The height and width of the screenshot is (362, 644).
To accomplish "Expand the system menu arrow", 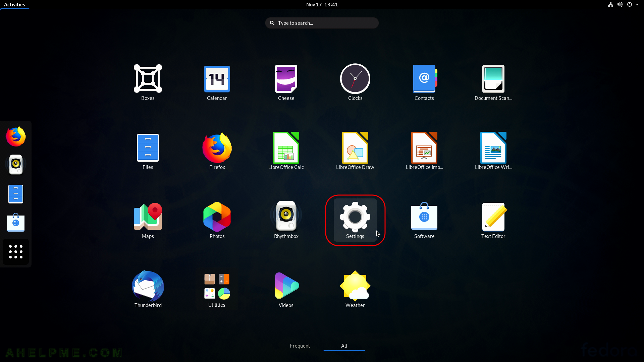I will [x=637, y=5].
